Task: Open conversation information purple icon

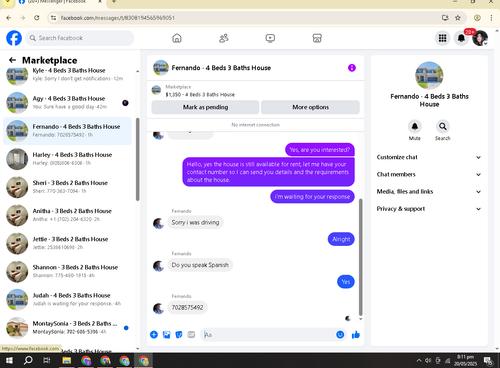Action: coord(352,68)
